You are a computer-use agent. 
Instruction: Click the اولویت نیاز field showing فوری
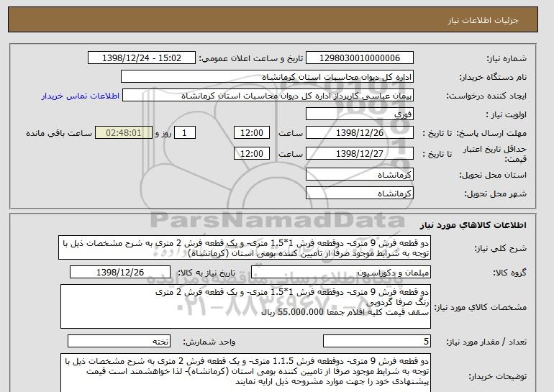pyautogui.click(x=359, y=114)
